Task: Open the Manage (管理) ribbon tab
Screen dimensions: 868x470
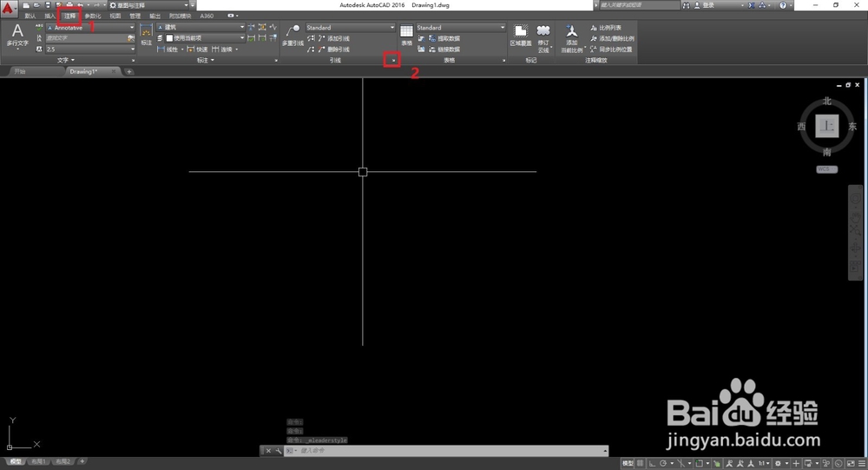Action: (x=135, y=17)
